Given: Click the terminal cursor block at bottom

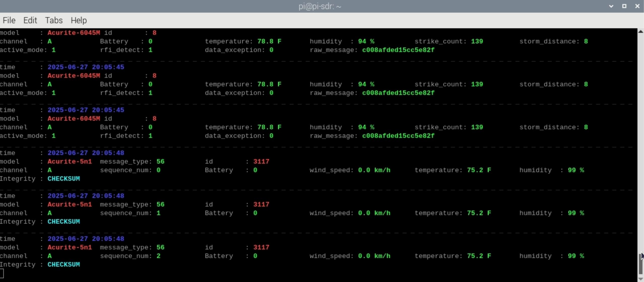Looking at the screenshot, I should point(2,273).
